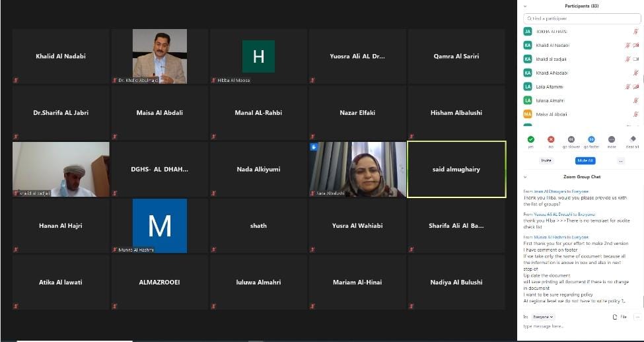This screenshot has width=644, height=342.
Task: Open chat options three-dot icon beside File
Action: coord(637,317)
